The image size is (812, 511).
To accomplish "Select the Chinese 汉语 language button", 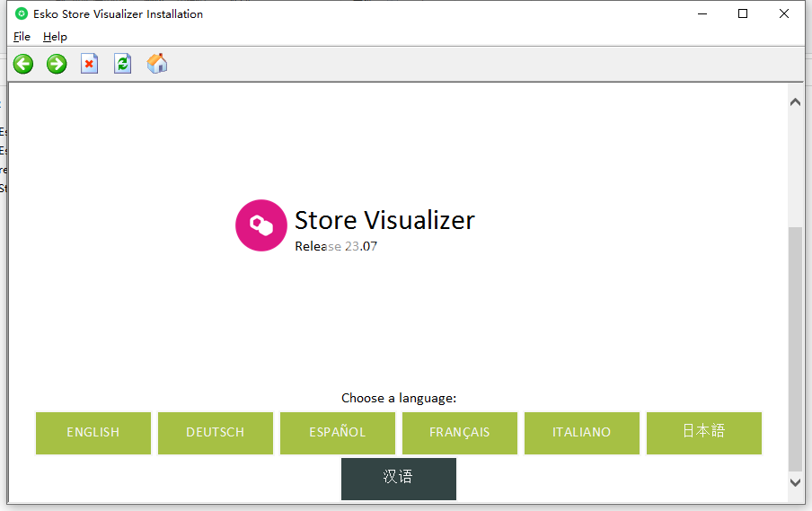I will coord(399,479).
